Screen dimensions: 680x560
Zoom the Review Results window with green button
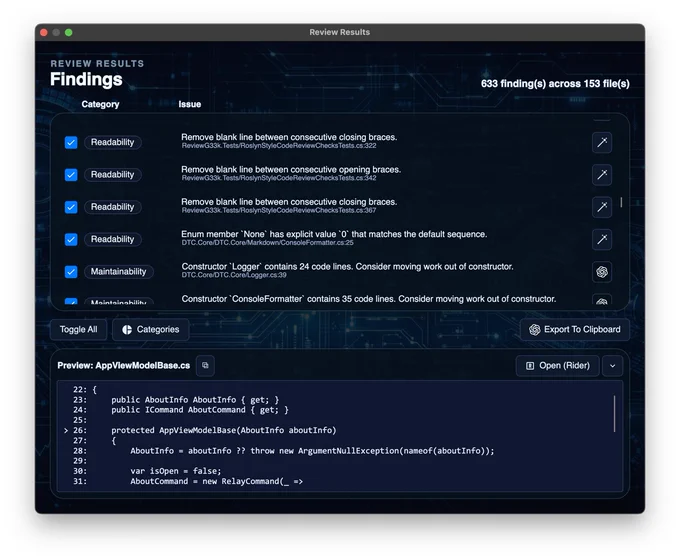point(69,33)
